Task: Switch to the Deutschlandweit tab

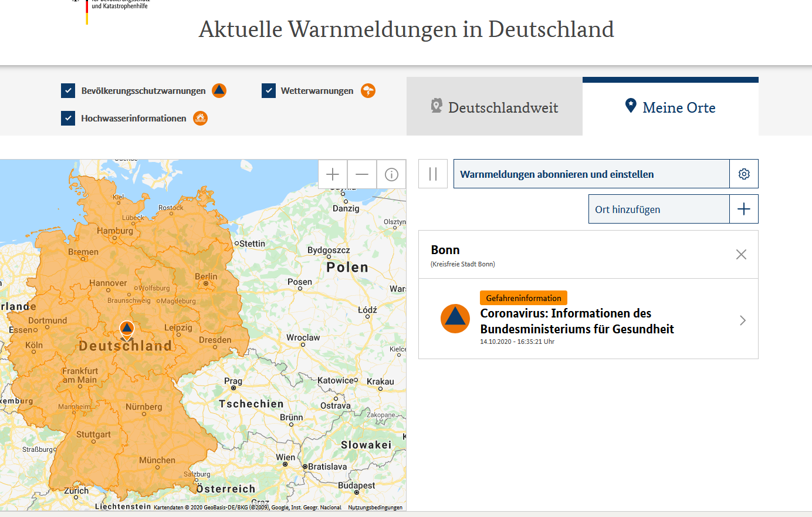Action: click(495, 106)
